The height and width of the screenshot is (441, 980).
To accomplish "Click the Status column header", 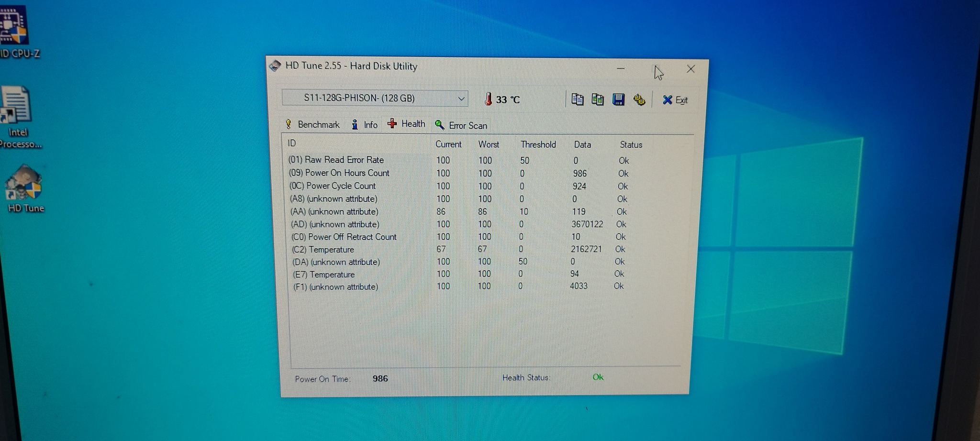I will point(631,144).
